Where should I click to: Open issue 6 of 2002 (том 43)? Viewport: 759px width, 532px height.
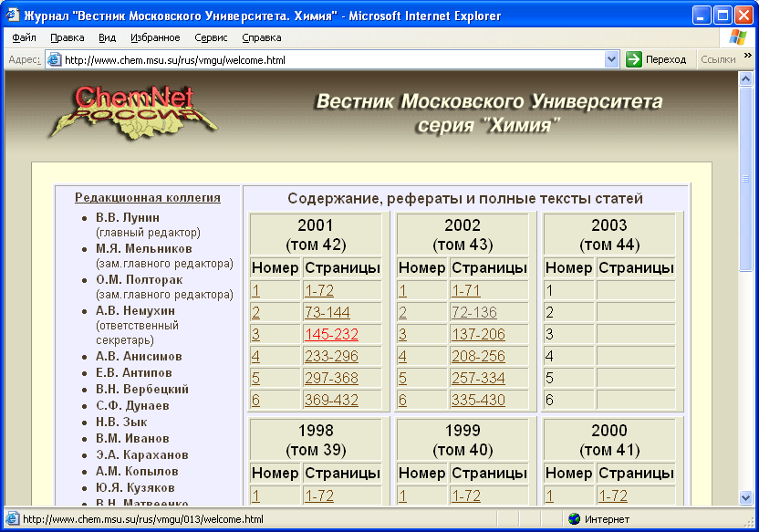coord(402,400)
